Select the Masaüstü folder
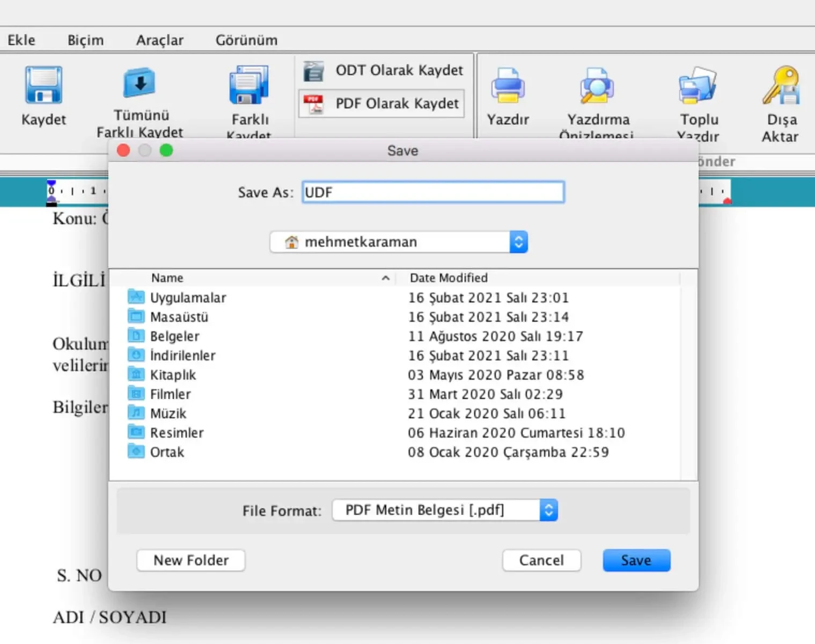 click(x=179, y=317)
